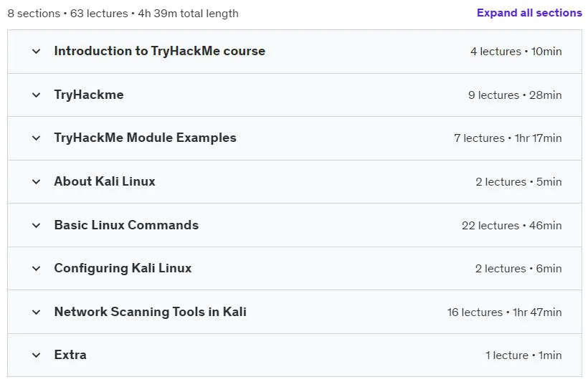Click '4 lectures • 10min' text
588x382 pixels.
coord(516,52)
